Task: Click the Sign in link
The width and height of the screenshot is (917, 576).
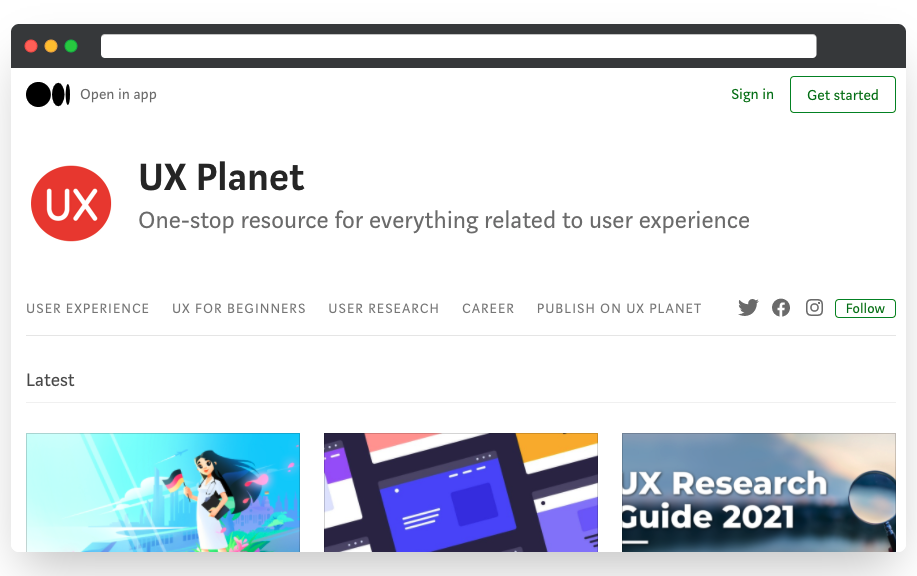Action: tap(752, 94)
